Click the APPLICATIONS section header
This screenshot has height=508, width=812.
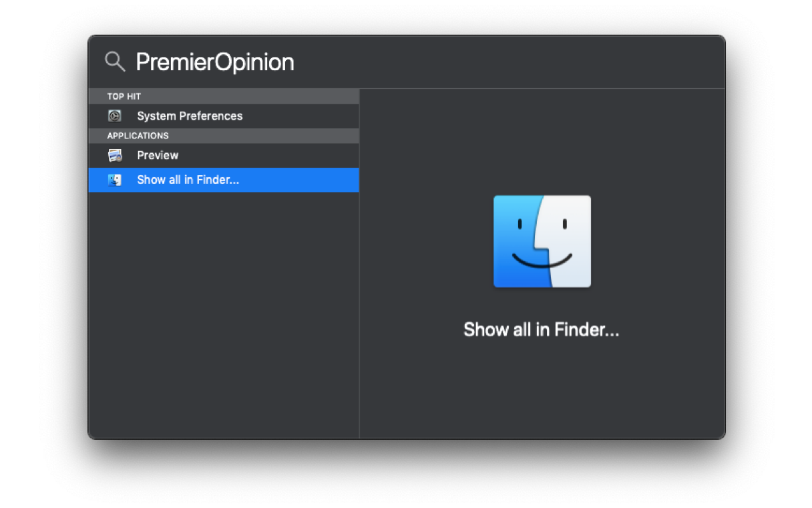138,136
